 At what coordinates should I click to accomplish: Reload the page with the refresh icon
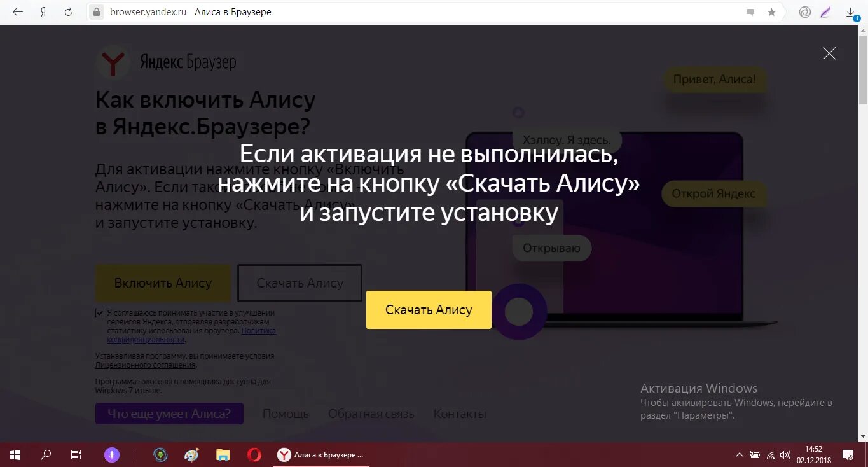[68, 12]
